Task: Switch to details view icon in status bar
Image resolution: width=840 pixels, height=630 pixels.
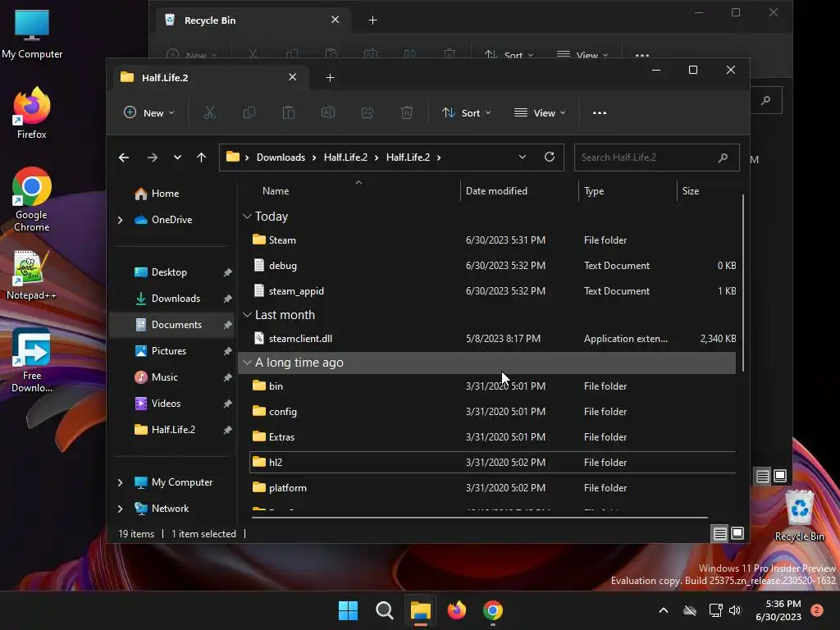Action: [x=719, y=533]
